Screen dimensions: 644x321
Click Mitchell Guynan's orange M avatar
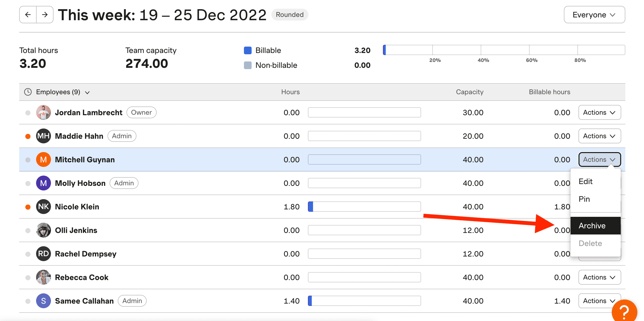(43, 159)
